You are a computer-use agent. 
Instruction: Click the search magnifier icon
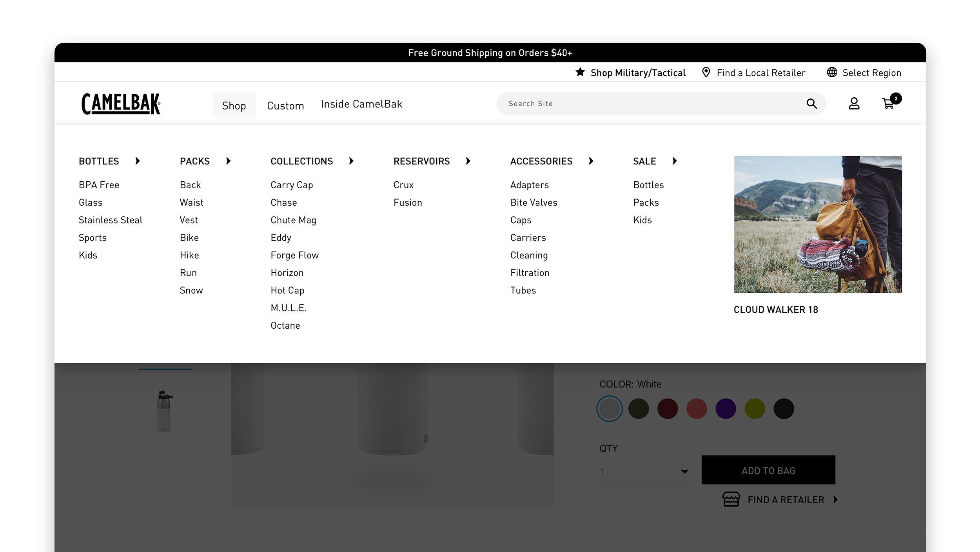(811, 104)
